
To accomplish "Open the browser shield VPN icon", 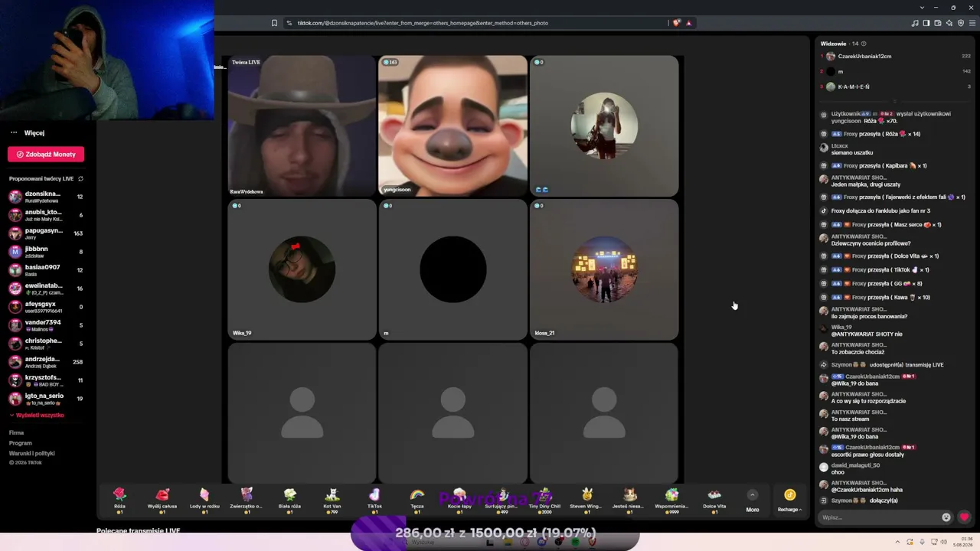I will tap(961, 23).
